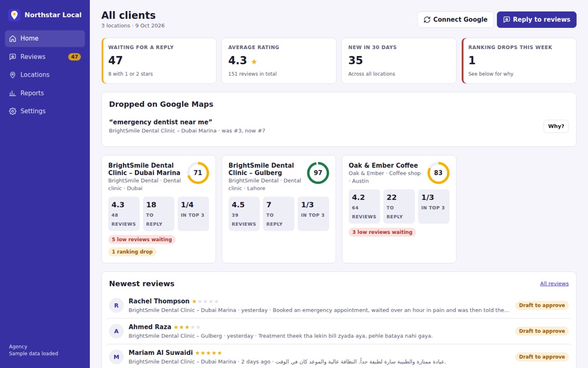Click the 4.5 / 39 reviews stat tile
This screenshot has height=368, width=588.
[x=244, y=214]
